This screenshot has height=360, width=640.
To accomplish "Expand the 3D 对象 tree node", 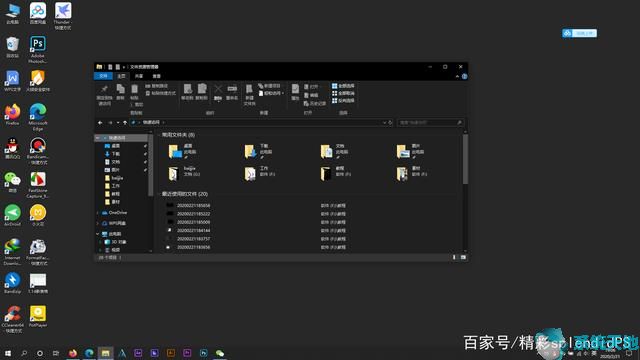I will [x=101, y=242].
